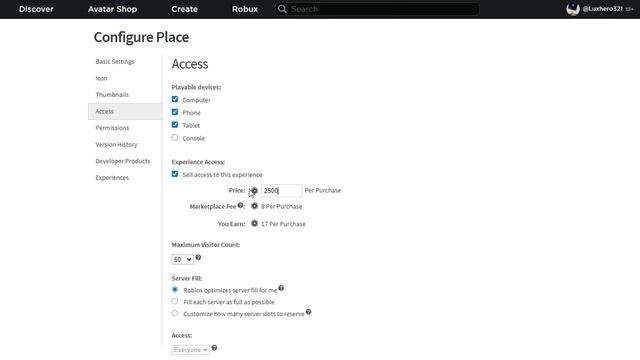The width and height of the screenshot is (640, 360).
Task: Click the @Luxhero321 username link
Action: (603, 9)
